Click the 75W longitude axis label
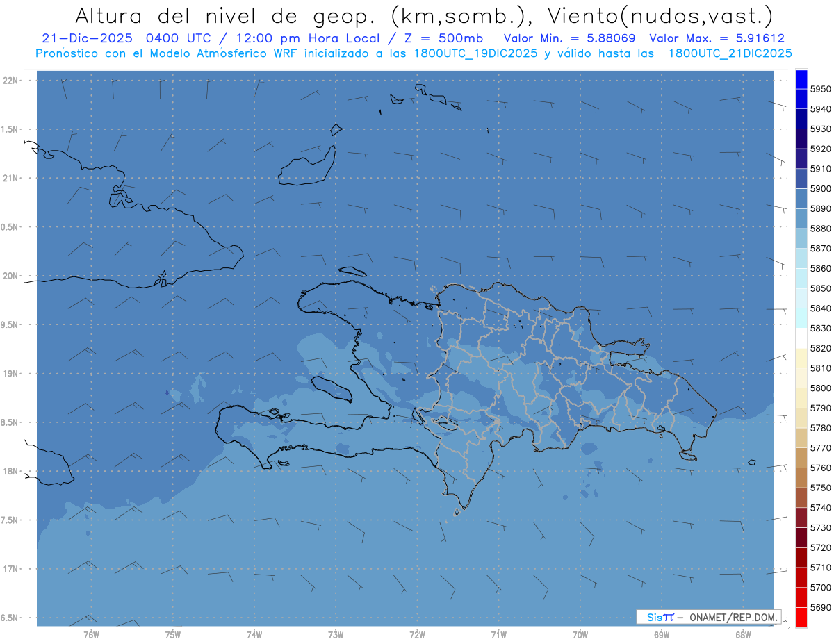This screenshot has width=834, height=644. [172, 635]
